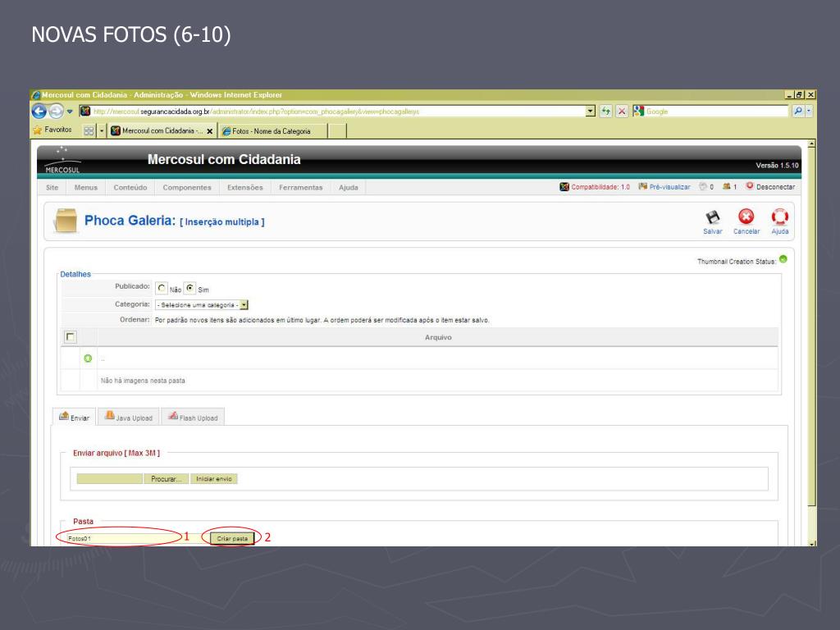840x630 pixels.
Task: Open the Componentes menu
Action: click(x=187, y=188)
